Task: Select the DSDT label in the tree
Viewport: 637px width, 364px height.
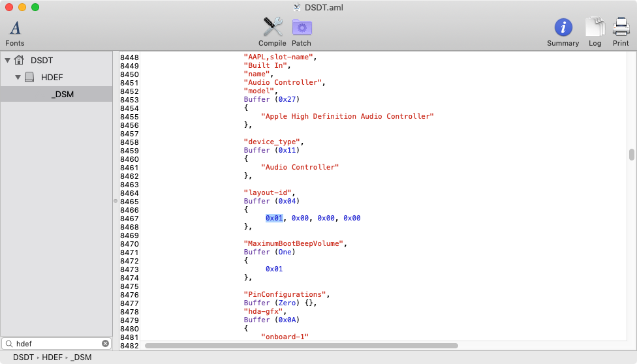Action: point(42,60)
